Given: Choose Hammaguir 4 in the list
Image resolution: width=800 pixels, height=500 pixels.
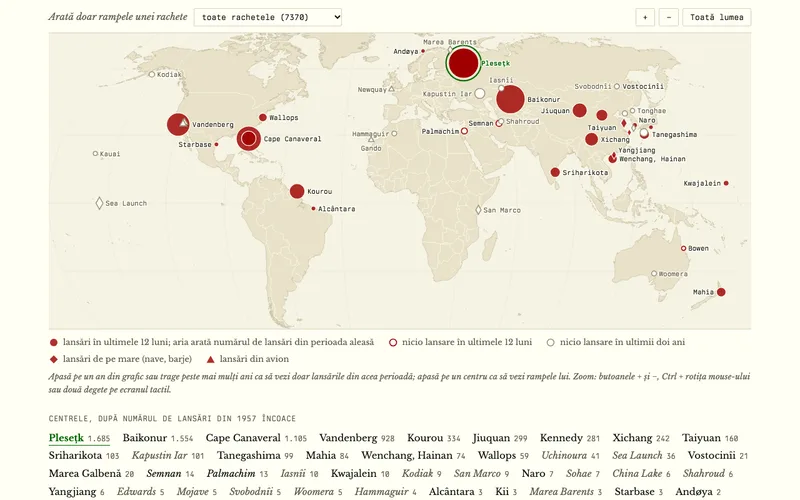Looking at the screenshot, I should pyautogui.click(x=386, y=491).
